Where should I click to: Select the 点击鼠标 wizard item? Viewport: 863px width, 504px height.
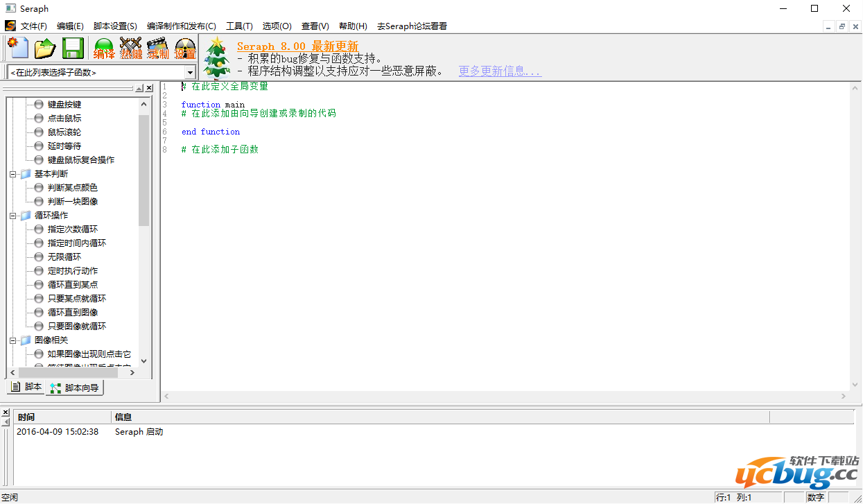[x=64, y=118]
